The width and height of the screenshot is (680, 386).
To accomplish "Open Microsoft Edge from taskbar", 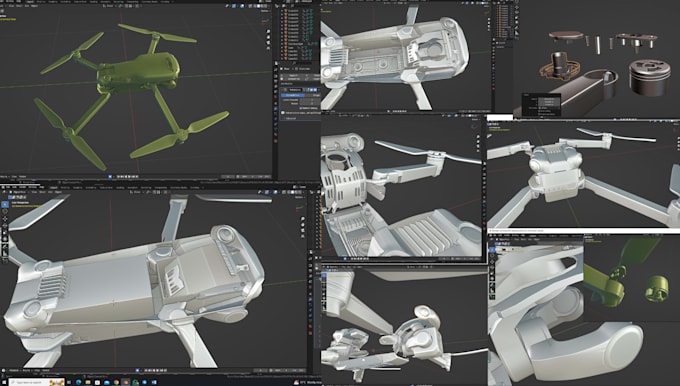I will pos(78,382).
